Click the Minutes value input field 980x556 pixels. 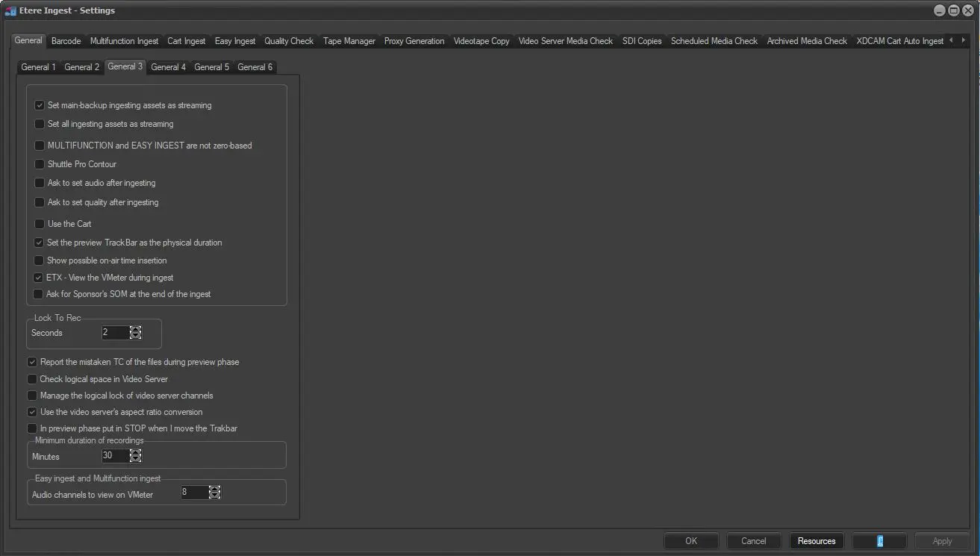[115, 456]
